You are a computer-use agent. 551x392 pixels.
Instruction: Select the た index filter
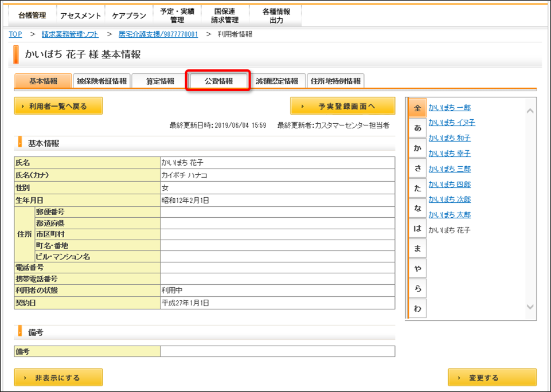(417, 188)
